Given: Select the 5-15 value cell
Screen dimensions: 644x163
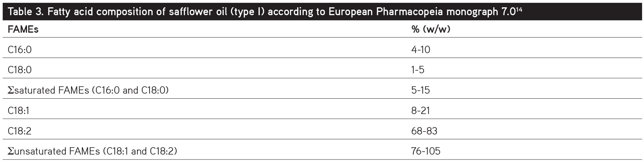Looking at the screenshot, I should tap(421, 90).
